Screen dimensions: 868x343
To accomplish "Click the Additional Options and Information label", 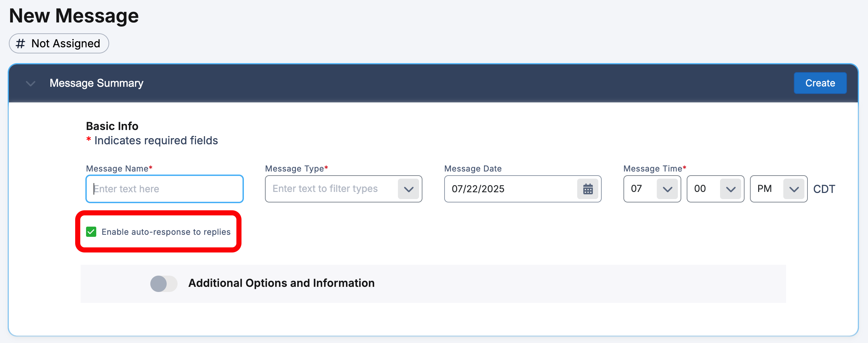I will 281,283.
